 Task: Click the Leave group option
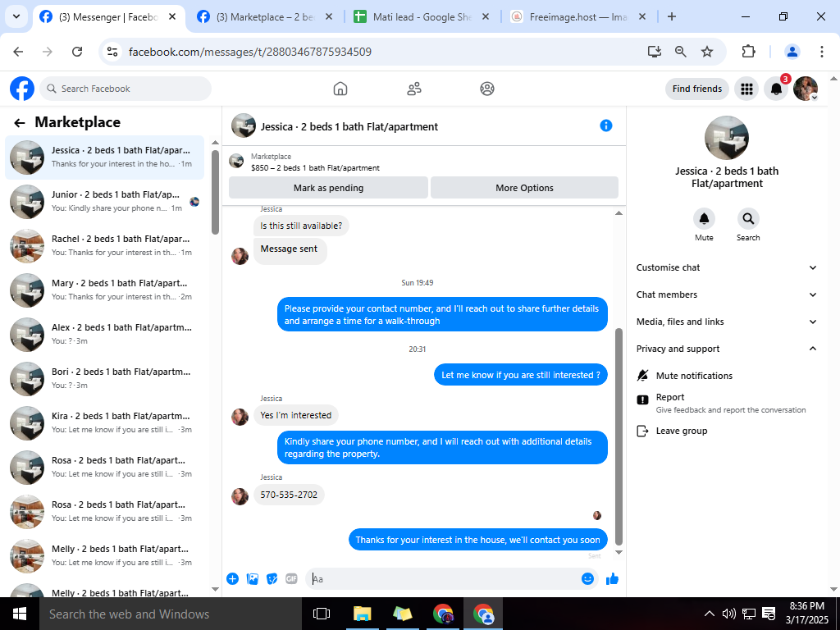point(727,431)
